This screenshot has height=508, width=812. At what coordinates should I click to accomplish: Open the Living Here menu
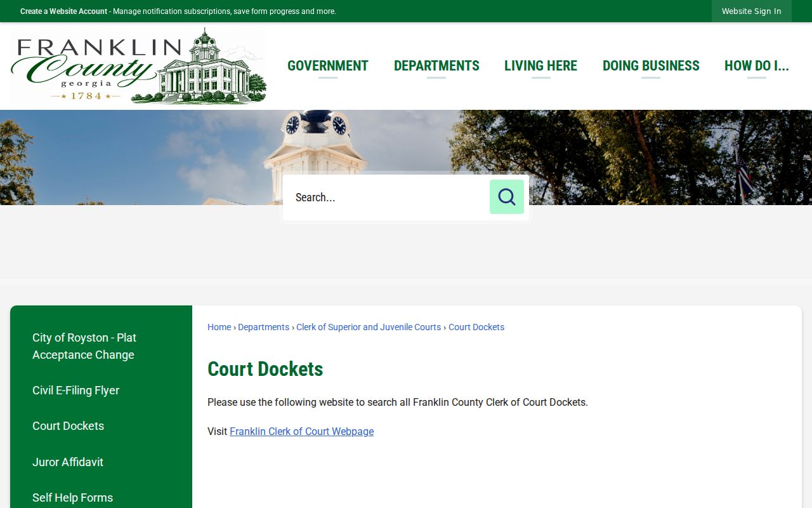[541, 66]
